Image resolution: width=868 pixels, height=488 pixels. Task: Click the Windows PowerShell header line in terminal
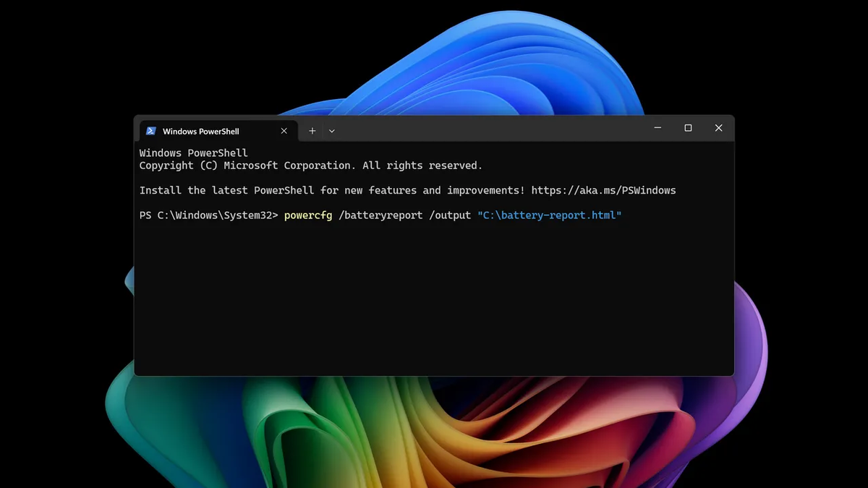[194, 153]
